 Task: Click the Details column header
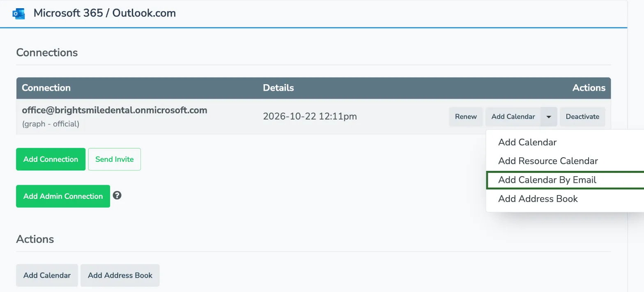(x=278, y=88)
